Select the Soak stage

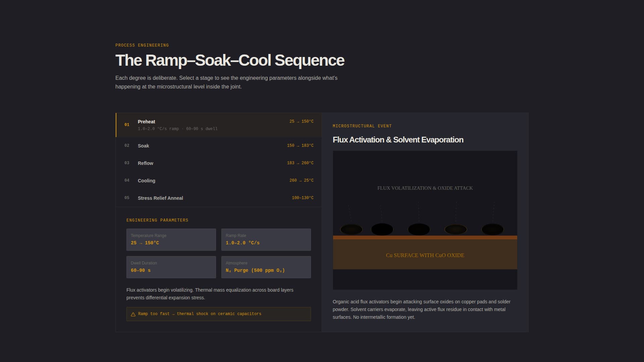[x=218, y=145]
